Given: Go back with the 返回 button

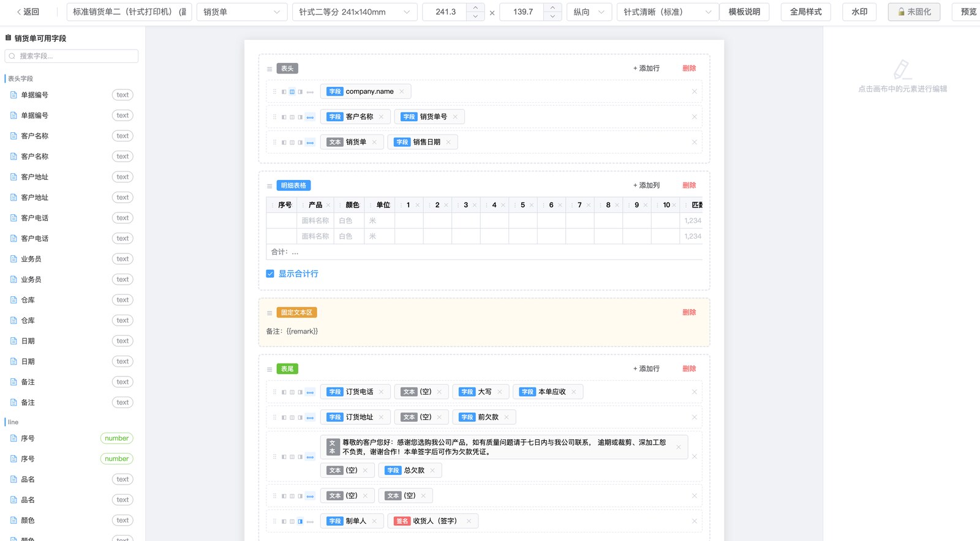Looking at the screenshot, I should click(x=28, y=12).
